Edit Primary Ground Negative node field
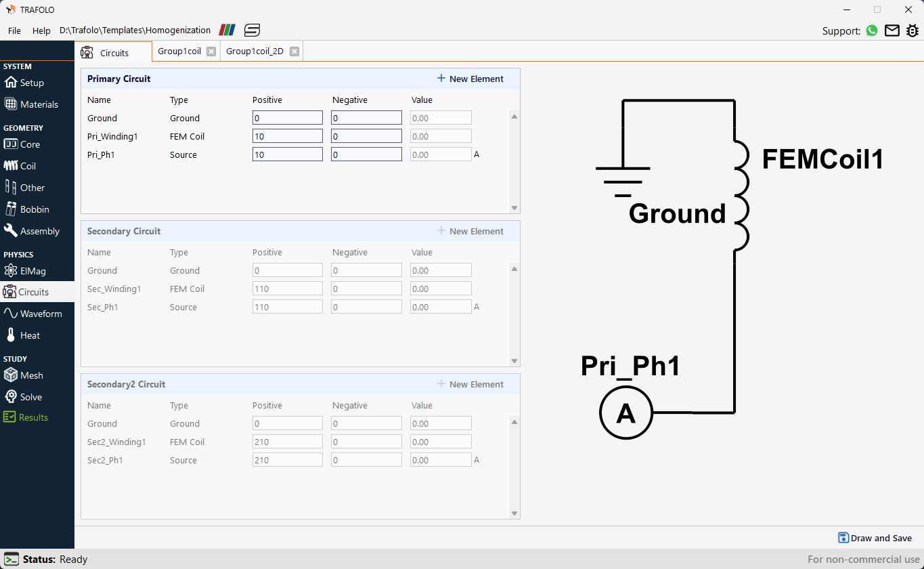This screenshot has height=569, width=924. 366,118
